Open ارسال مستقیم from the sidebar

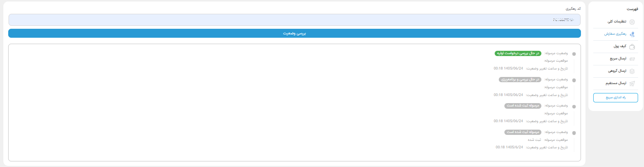pos(616,83)
